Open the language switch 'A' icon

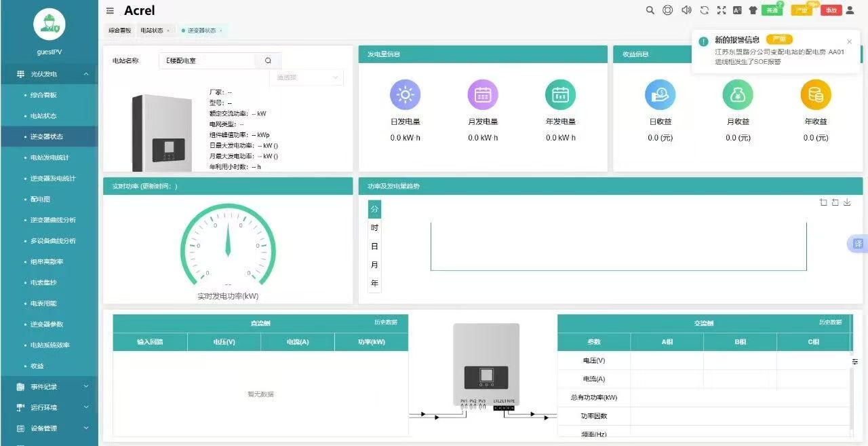737,10
